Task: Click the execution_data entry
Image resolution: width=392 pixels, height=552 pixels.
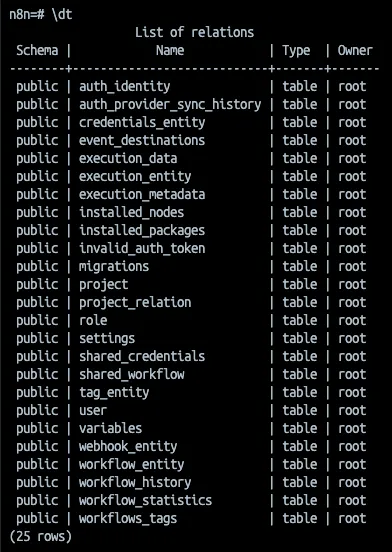Action: 128,158
